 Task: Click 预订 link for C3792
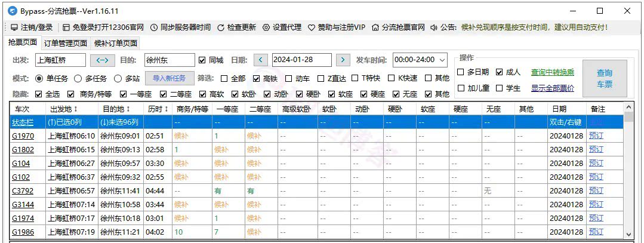point(596,191)
